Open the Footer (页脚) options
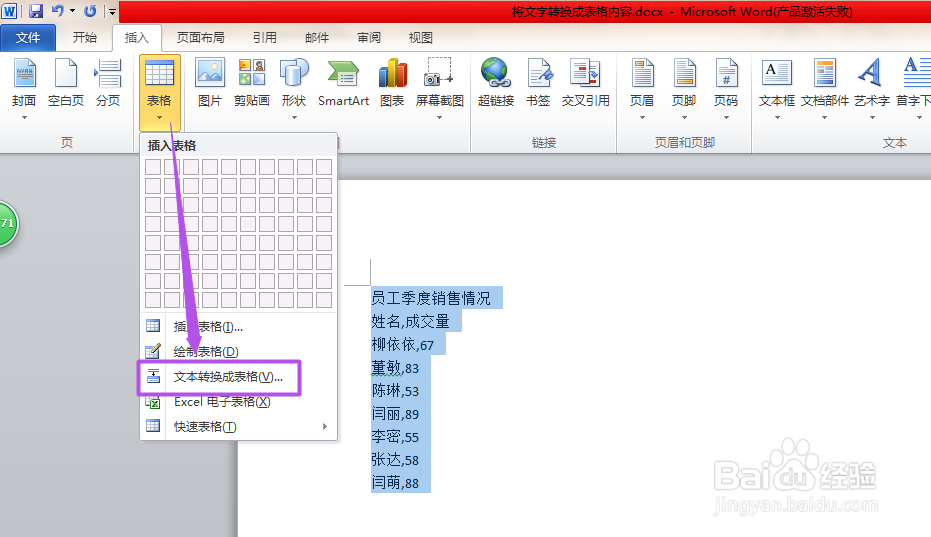Screen dimensions: 931x537 [684, 83]
